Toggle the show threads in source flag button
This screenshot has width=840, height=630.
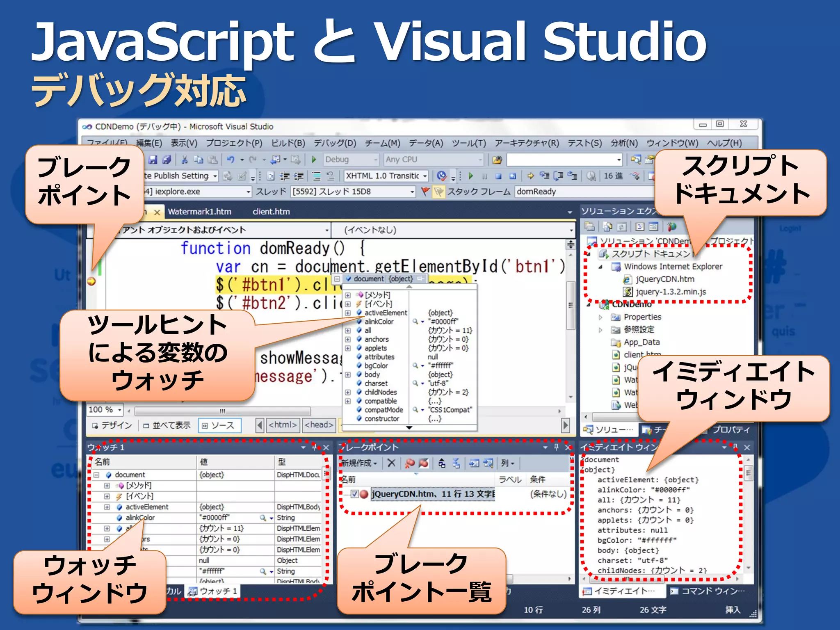pos(439,192)
